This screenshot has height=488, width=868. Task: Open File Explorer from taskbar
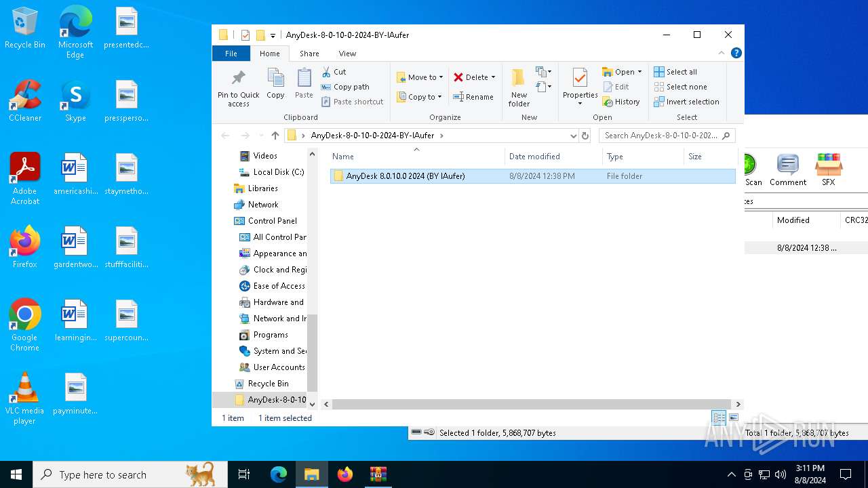pos(311,474)
